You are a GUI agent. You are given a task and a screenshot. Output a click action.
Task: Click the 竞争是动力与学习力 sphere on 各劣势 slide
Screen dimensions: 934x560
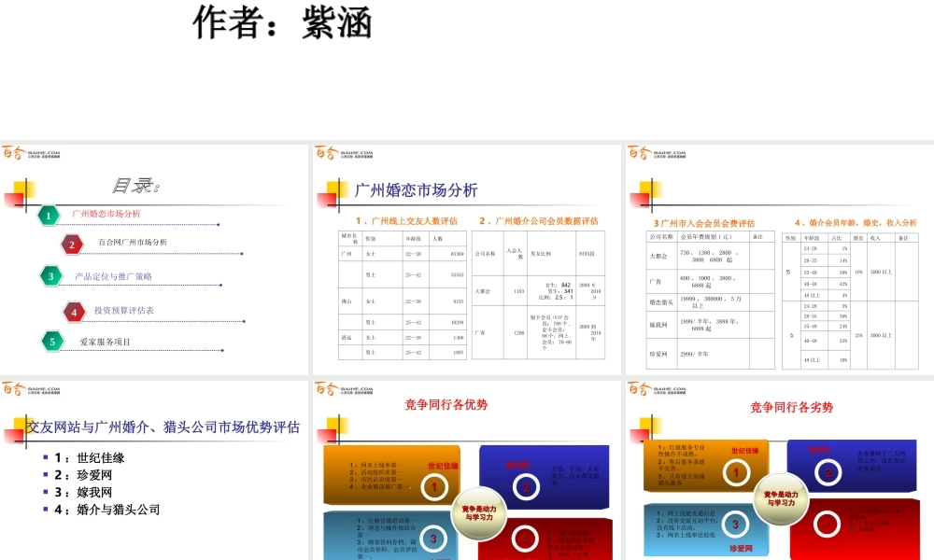click(x=781, y=498)
